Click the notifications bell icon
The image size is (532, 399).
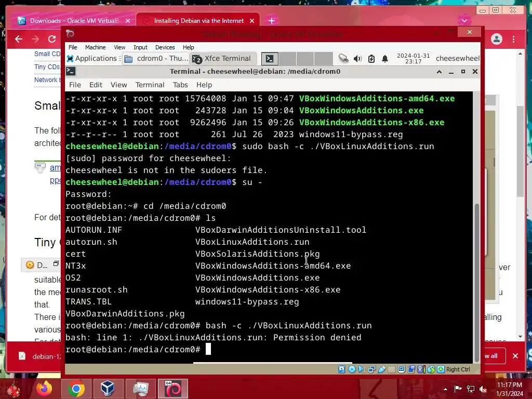[385, 59]
